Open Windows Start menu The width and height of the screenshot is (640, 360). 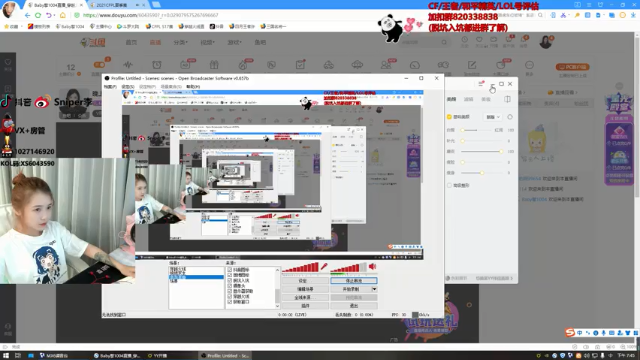tap(6, 356)
